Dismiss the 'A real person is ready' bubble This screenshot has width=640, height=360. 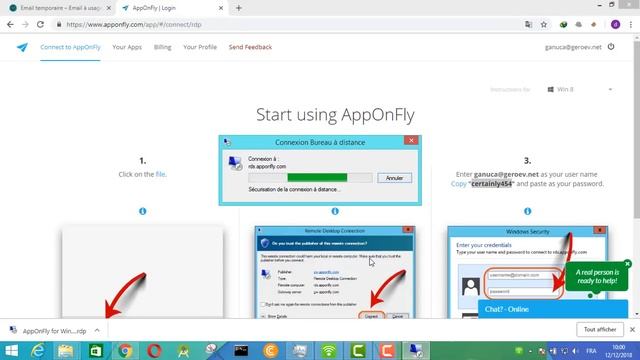tap(628, 264)
